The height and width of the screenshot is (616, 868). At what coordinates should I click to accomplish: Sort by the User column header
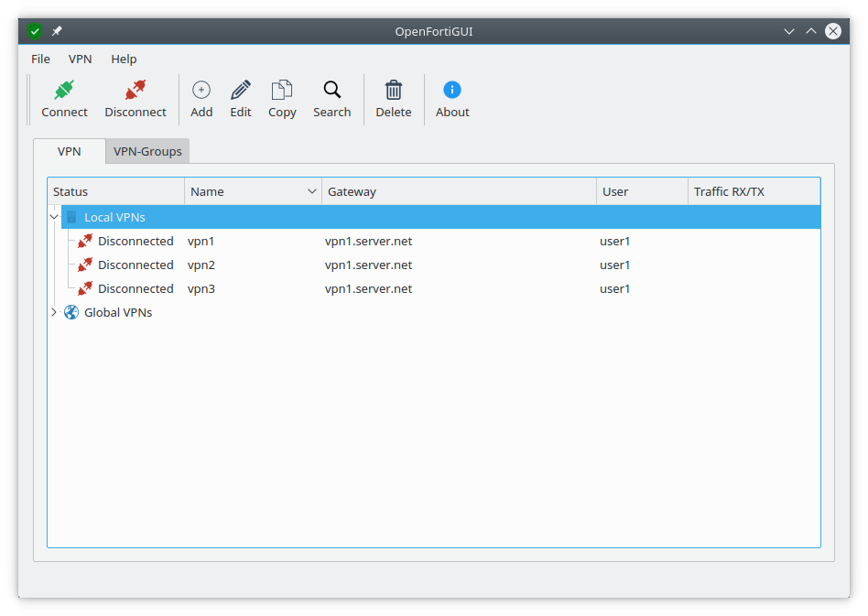tap(642, 191)
